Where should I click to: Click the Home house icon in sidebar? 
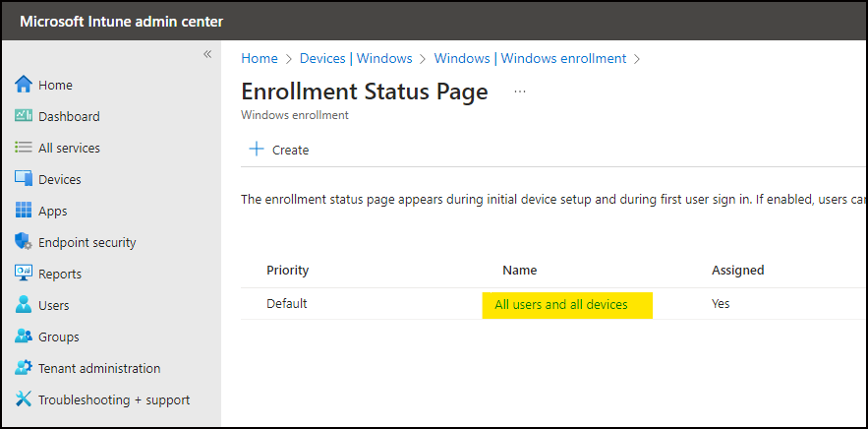[x=24, y=85]
